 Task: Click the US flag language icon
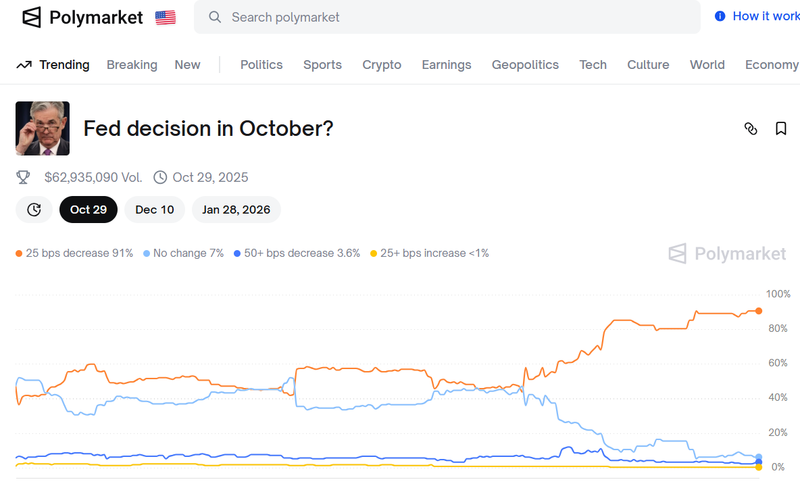[x=165, y=17]
